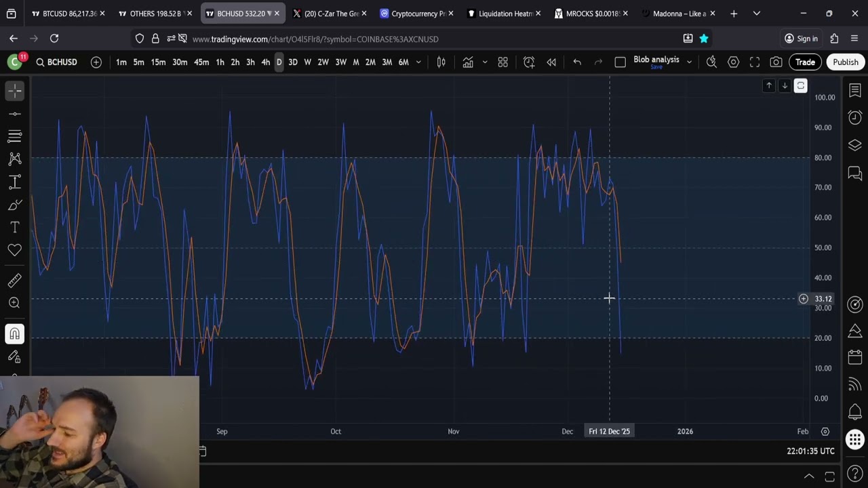The image size is (868, 488).
Task: Expand the timeframe list dropdown
Action: pyautogui.click(x=418, y=62)
